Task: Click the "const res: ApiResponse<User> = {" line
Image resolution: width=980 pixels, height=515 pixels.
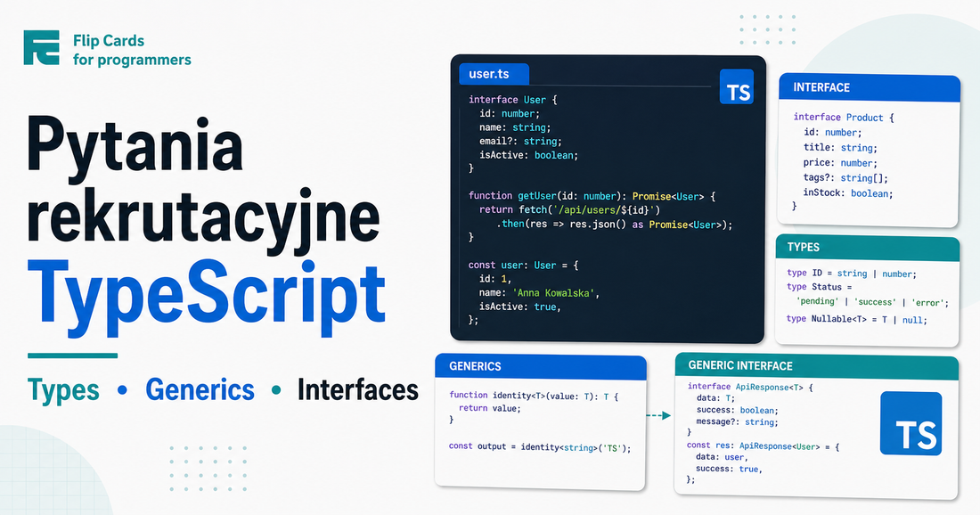Action: click(x=764, y=446)
